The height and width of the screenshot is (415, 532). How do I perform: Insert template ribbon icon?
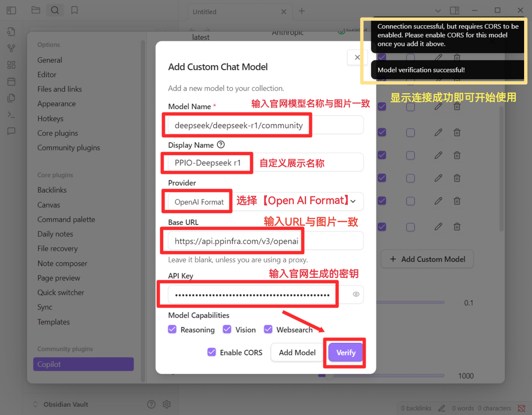(x=11, y=98)
